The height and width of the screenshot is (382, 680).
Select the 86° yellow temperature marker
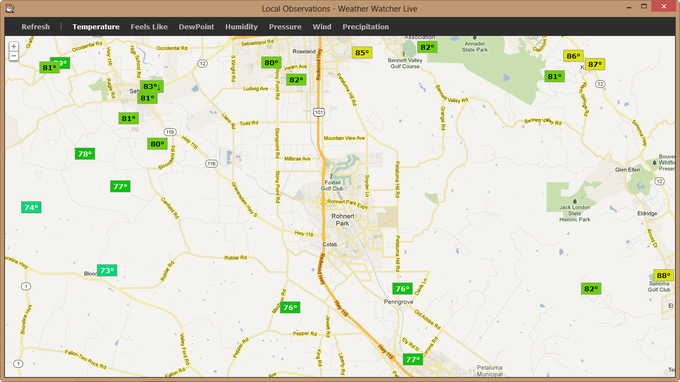tap(573, 56)
